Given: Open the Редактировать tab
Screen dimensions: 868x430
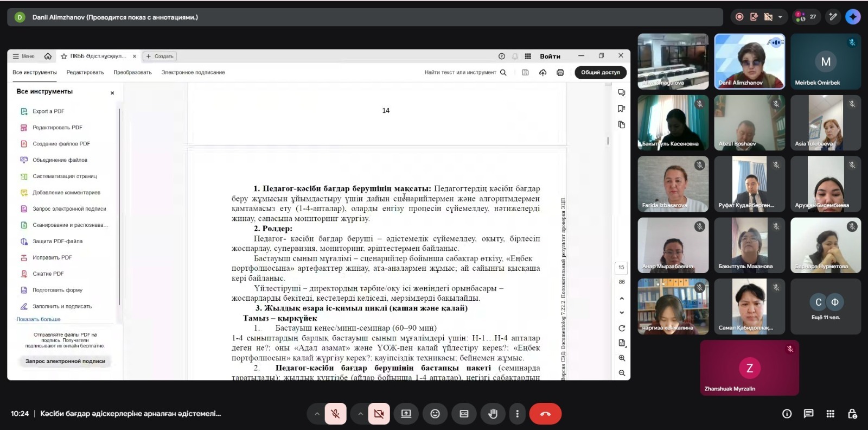Looking at the screenshot, I should point(85,72).
